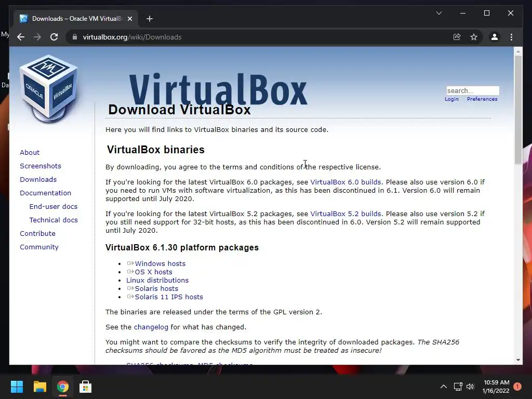This screenshot has height=399, width=532.
Task: Click the scrollbar down arrow
Action: pos(518,360)
